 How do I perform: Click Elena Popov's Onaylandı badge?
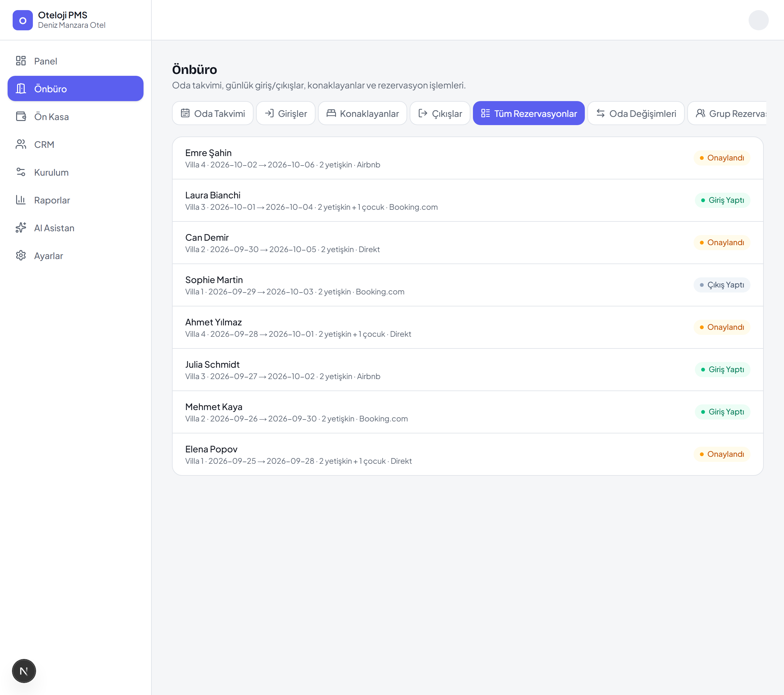tap(721, 454)
